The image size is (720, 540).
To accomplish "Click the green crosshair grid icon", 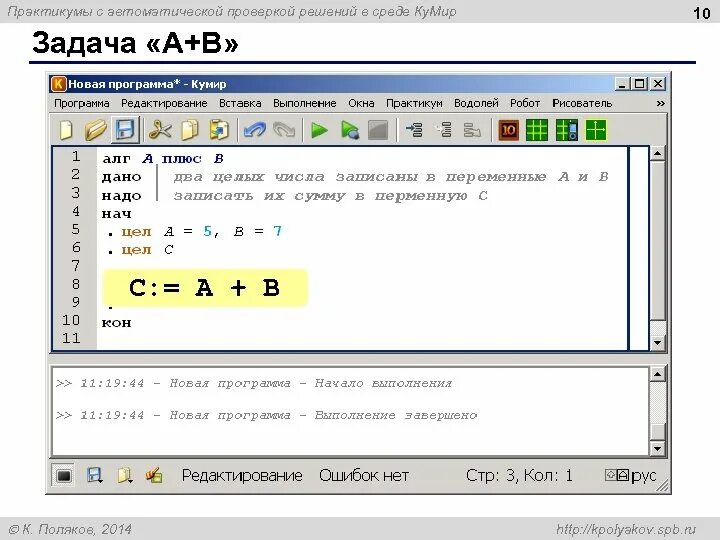I will pos(596,130).
